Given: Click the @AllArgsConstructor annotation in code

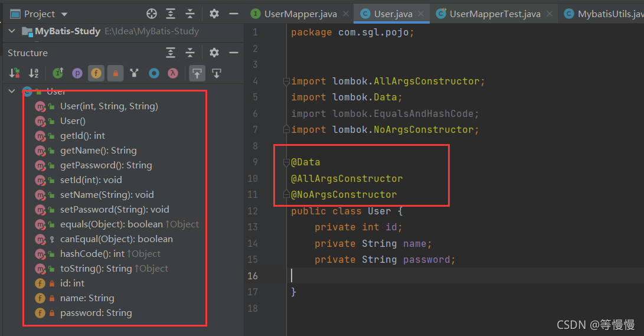Looking at the screenshot, I should click(346, 179).
